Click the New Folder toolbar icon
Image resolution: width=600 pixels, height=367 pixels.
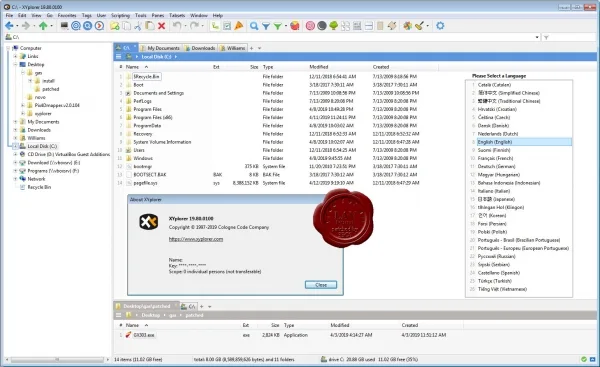click(114, 26)
